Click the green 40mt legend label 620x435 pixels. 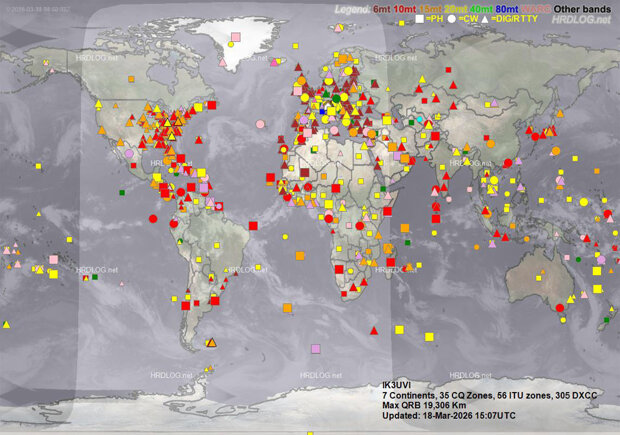tap(484, 7)
